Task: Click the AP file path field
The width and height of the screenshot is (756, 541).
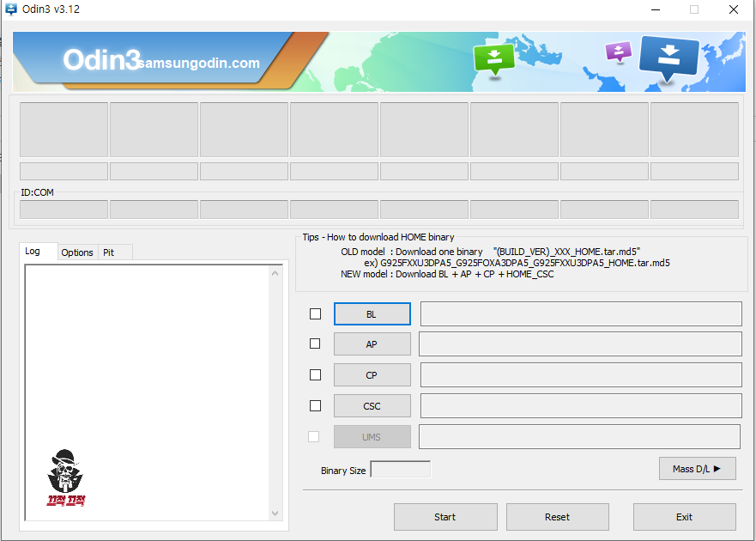Action: 580,343
